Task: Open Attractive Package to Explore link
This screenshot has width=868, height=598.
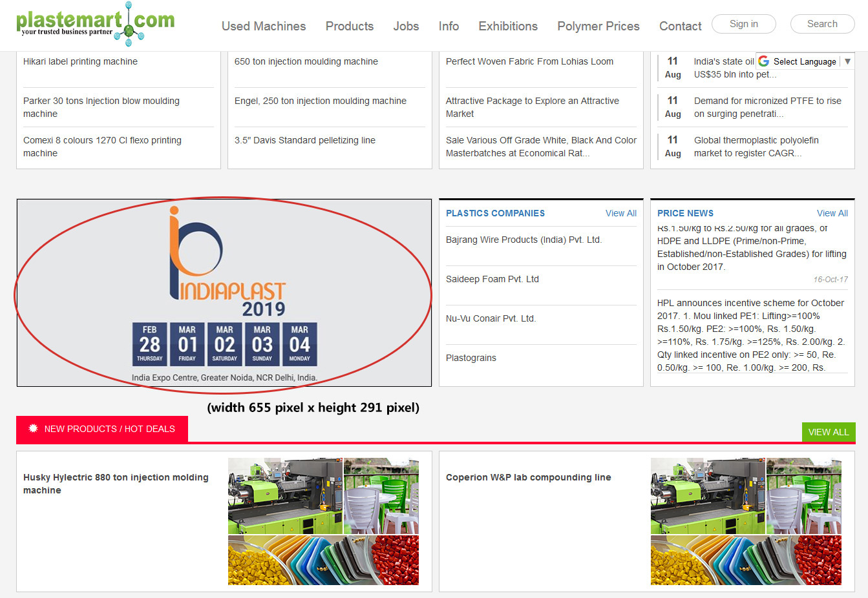Action: [533, 107]
